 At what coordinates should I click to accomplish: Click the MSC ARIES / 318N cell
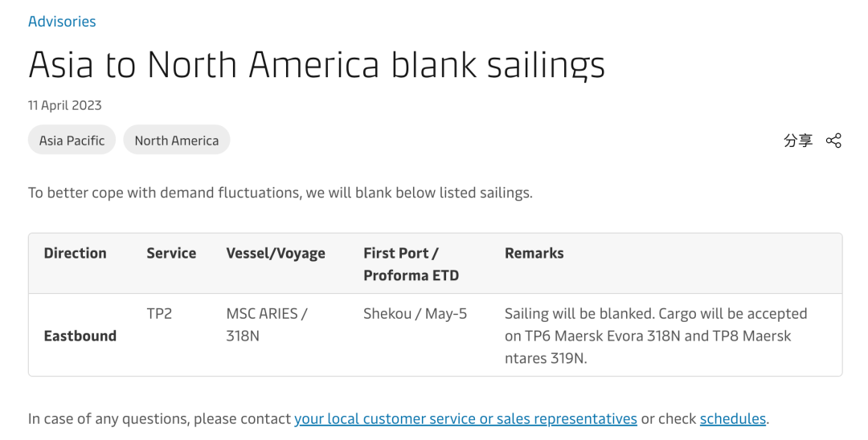(x=266, y=324)
